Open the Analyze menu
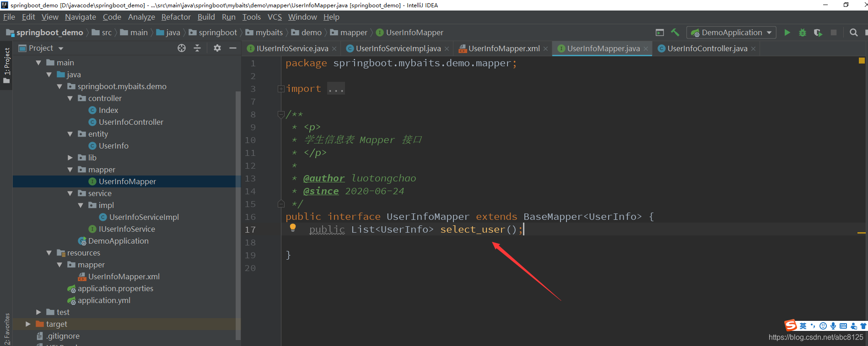Viewport: 868px width, 346px height. tap(141, 17)
